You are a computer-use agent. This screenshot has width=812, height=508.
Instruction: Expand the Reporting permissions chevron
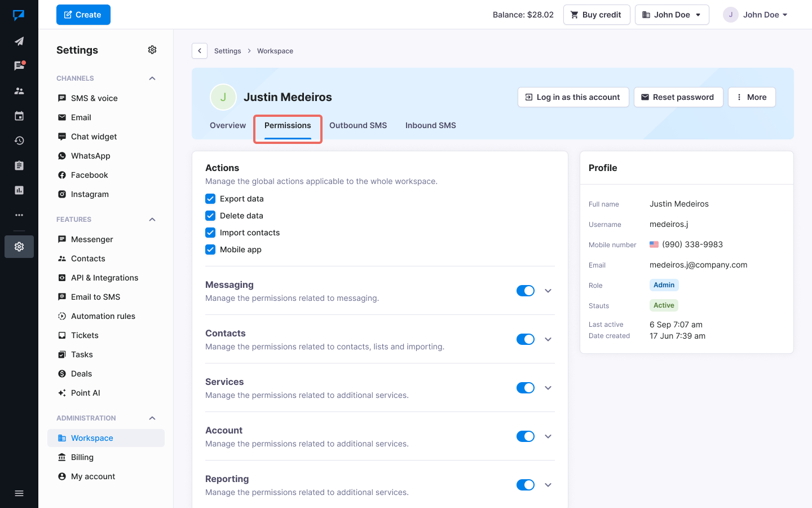(x=548, y=484)
